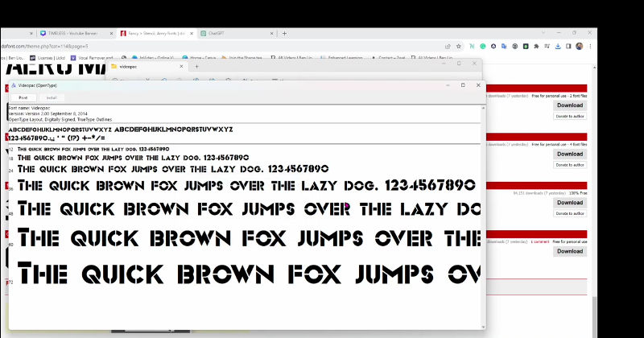The width and height of the screenshot is (644, 338).
Task: Click the fourth Download button on dafont
Action: tap(570, 251)
